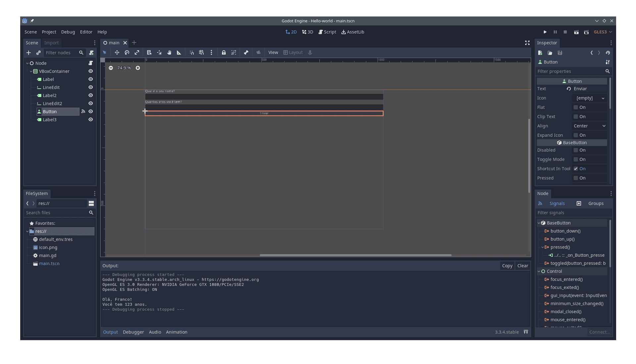636x364 pixels.
Task: Click the AssetLib icon
Action: click(344, 32)
